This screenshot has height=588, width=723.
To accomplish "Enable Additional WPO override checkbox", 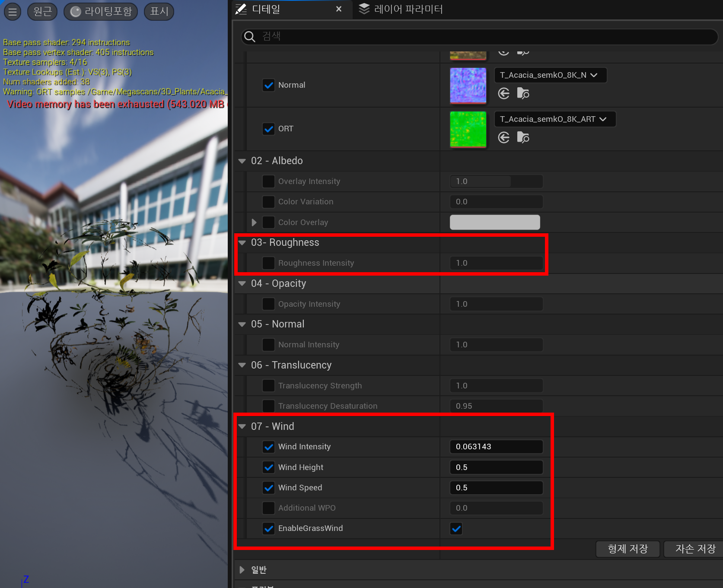I will click(268, 508).
